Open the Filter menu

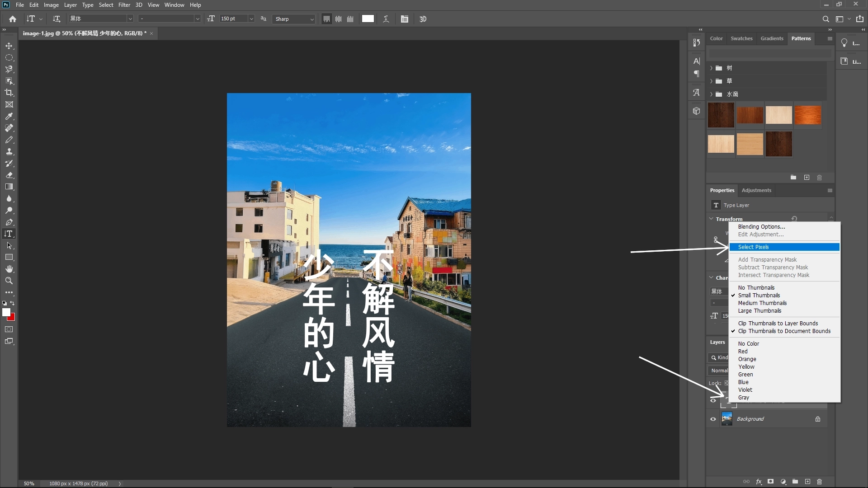124,5
